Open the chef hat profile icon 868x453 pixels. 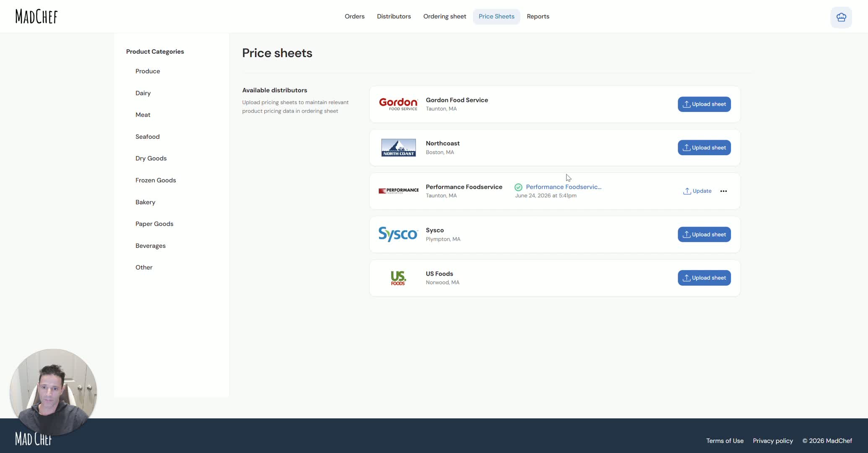(x=841, y=17)
